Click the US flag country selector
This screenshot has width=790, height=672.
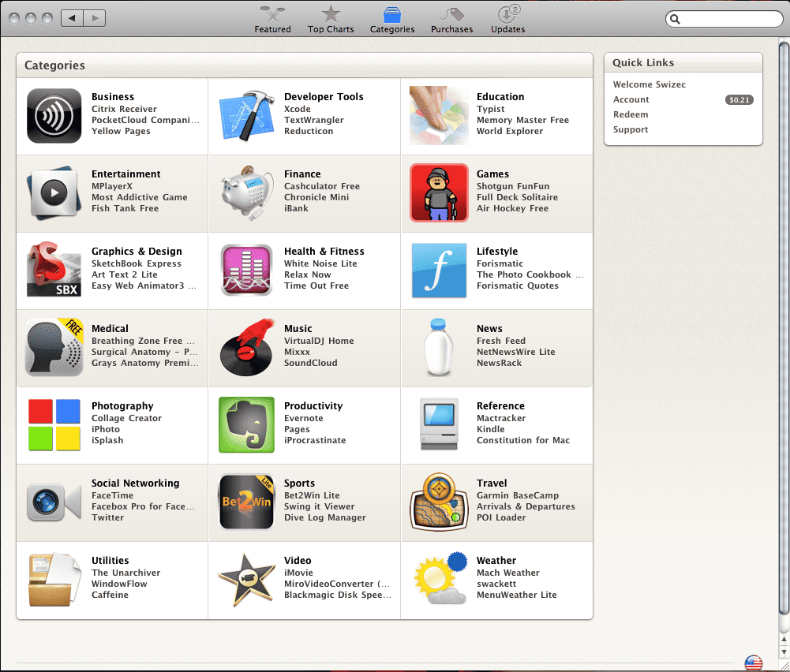pos(753,663)
